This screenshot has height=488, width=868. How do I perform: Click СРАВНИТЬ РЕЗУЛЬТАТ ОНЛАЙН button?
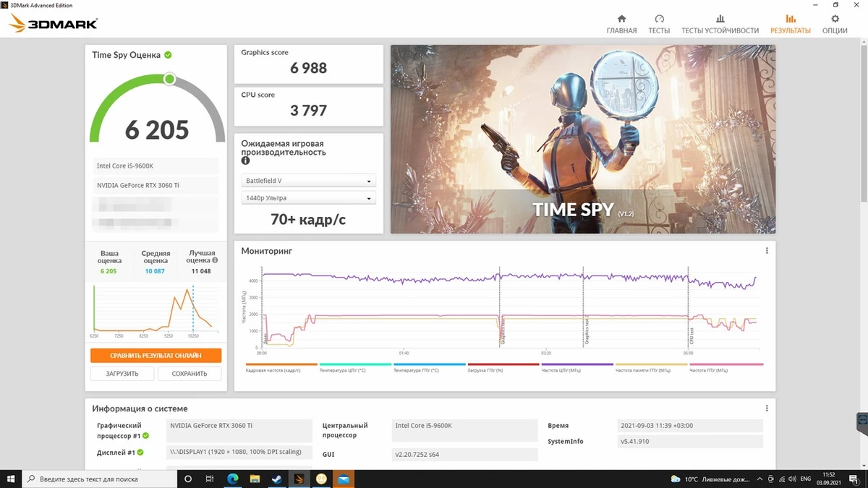click(156, 356)
